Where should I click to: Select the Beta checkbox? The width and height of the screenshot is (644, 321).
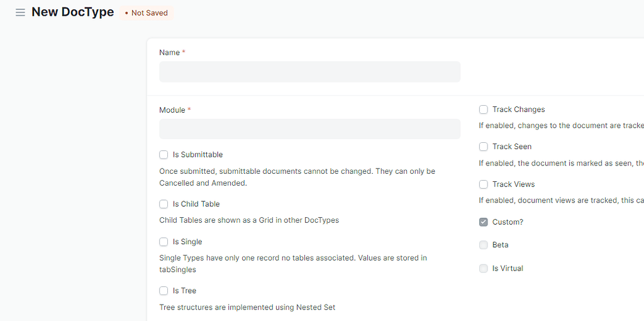[484, 245]
